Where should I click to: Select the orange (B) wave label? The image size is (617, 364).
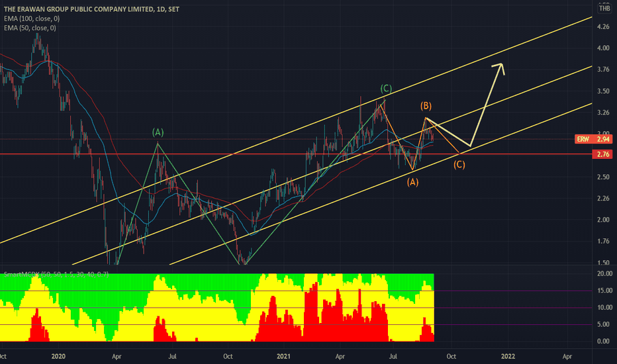(x=426, y=106)
